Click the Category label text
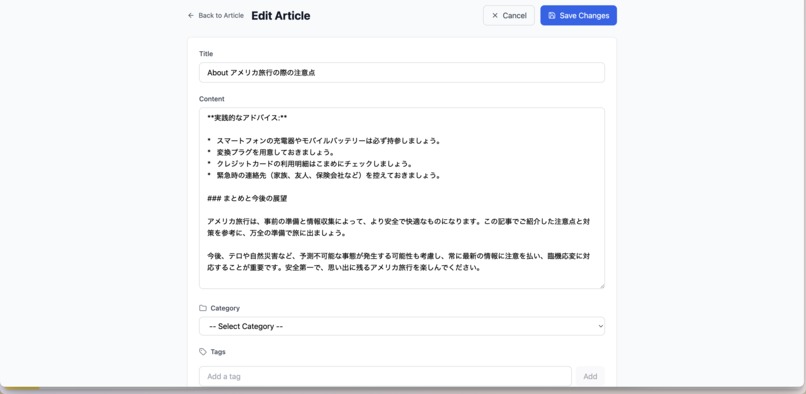This screenshot has width=806, height=394. tap(225, 308)
